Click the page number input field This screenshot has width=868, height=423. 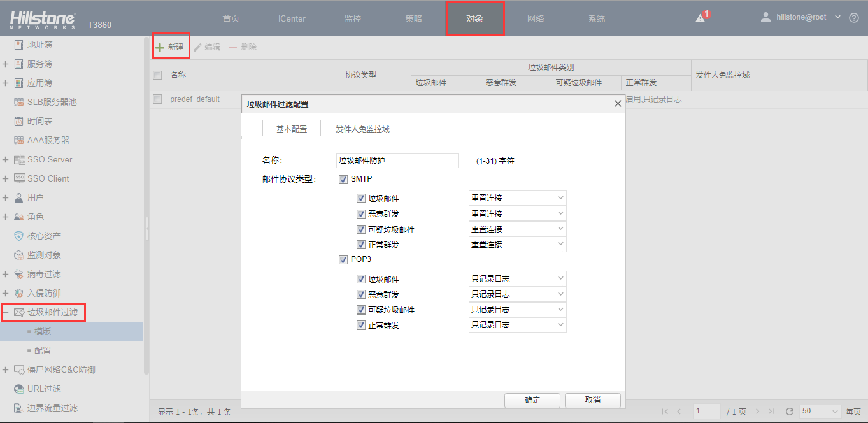tap(707, 412)
